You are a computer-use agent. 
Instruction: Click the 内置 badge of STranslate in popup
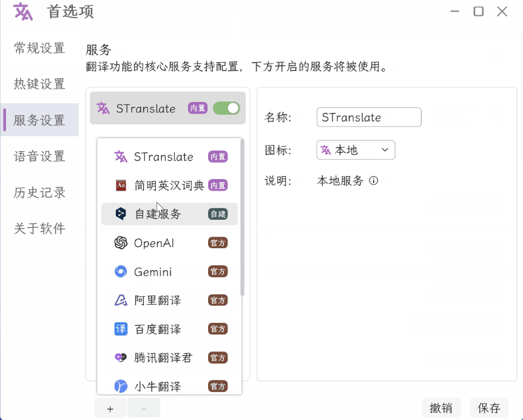point(218,157)
